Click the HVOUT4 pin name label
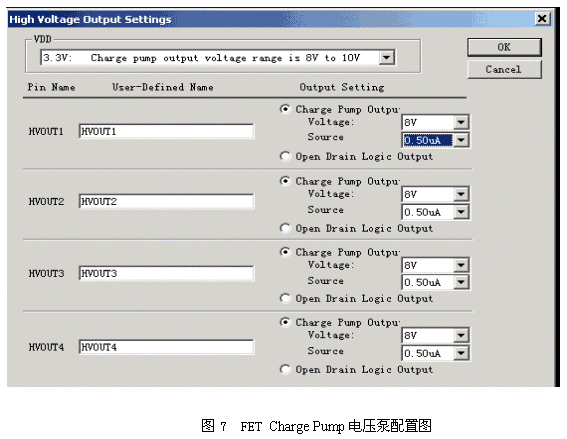 coord(46,347)
